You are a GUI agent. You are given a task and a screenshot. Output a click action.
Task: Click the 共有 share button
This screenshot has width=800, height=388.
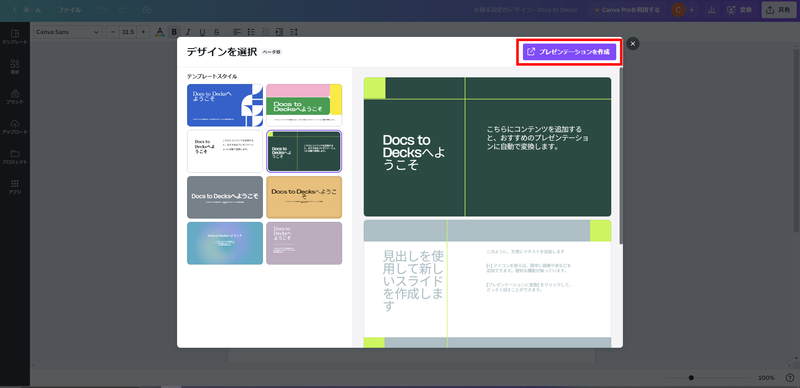point(779,10)
